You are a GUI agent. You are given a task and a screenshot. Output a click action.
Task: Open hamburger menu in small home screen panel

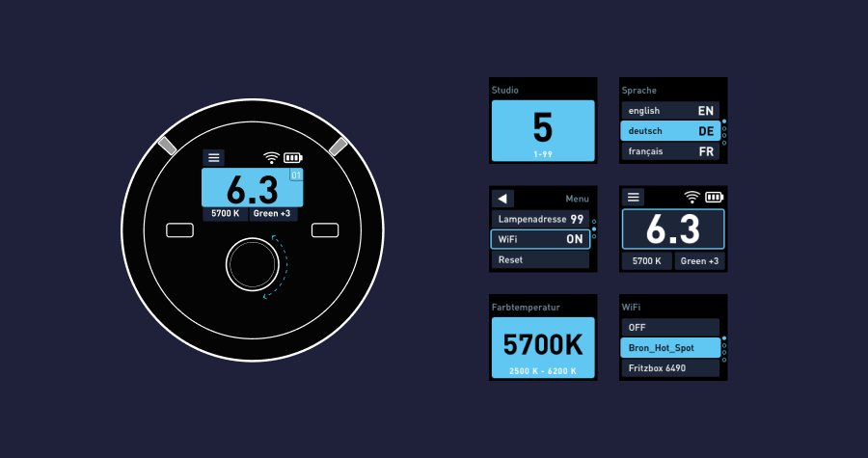(634, 197)
